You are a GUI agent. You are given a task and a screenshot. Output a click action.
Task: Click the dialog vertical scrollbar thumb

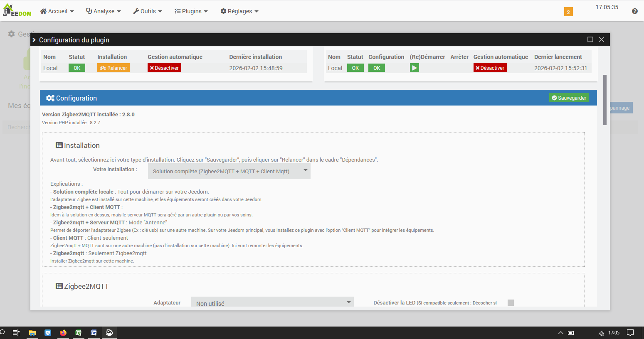(605, 100)
